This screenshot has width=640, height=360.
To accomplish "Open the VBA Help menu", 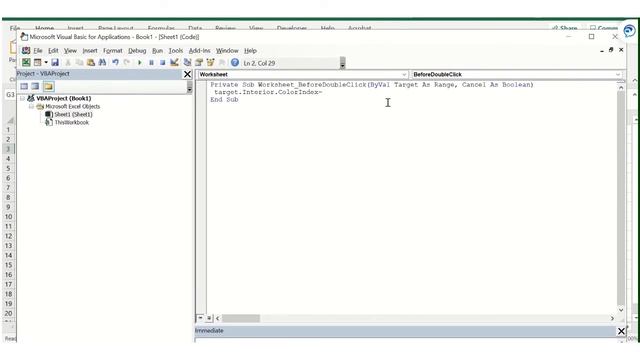I will coord(250,51).
